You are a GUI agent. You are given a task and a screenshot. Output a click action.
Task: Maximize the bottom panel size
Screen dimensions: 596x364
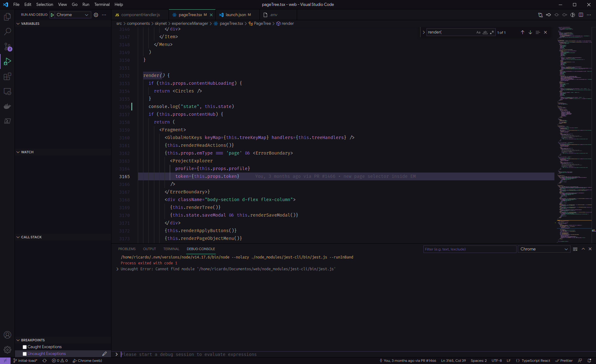tap(583, 249)
